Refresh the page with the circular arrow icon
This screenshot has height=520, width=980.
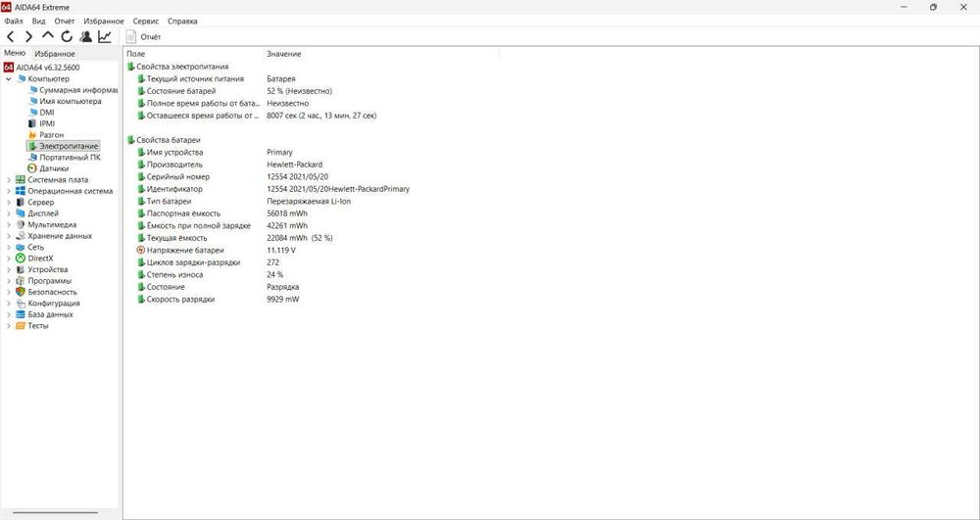[x=67, y=37]
